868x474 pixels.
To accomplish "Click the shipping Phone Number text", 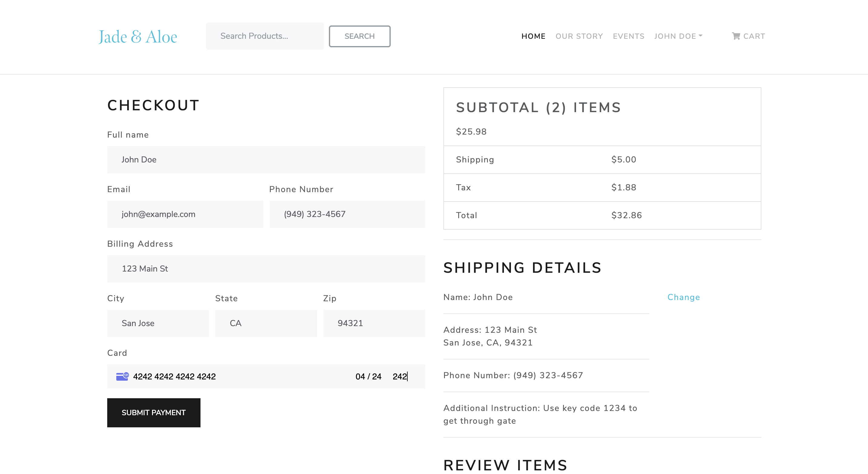I will (513, 375).
